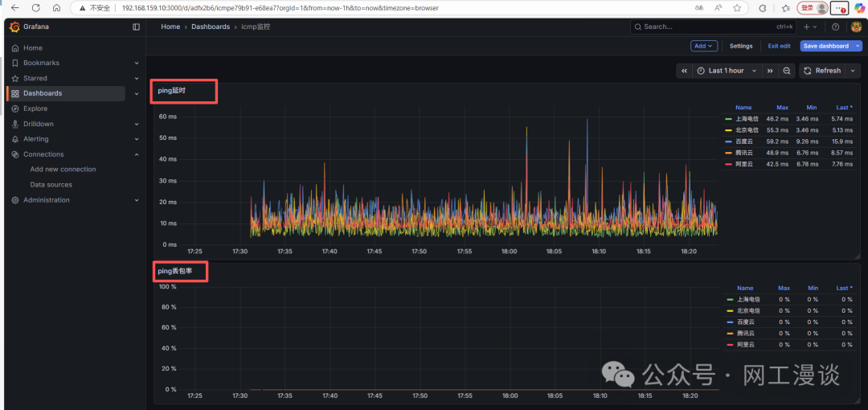Viewport: 868px width, 410px height.
Task: Open the Help question mark icon
Action: [x=835, y=27]
